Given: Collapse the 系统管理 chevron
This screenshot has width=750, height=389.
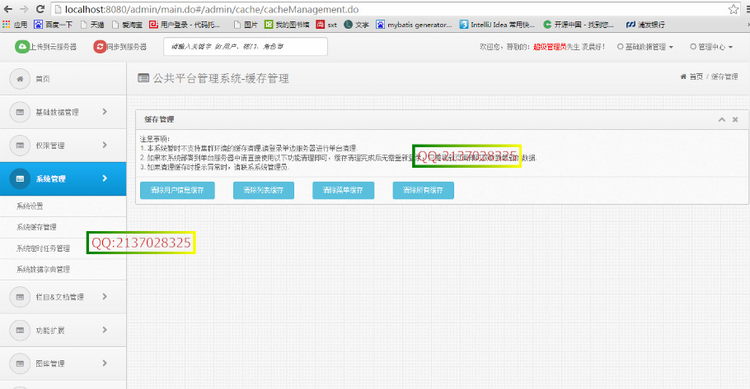Looking at the screenshot, I should pos(105,178).
